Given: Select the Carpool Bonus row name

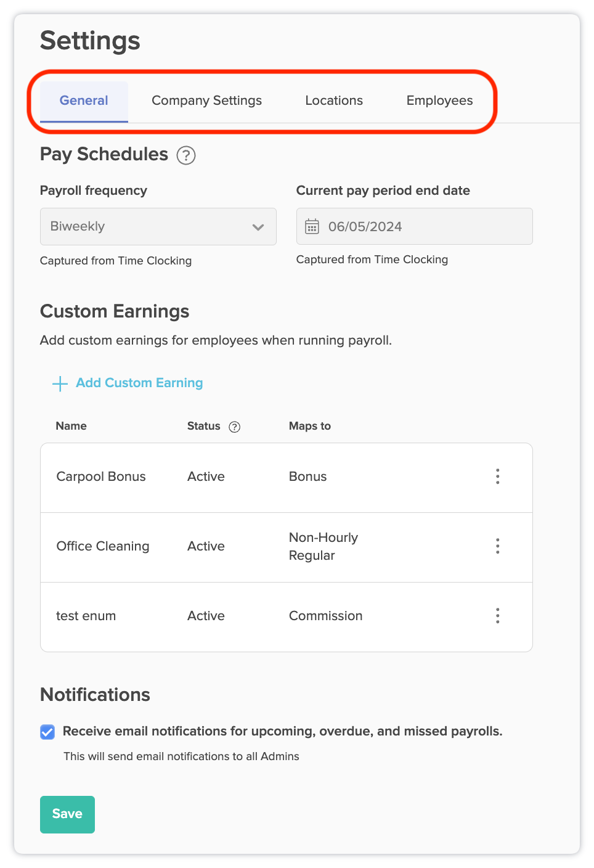Looking at the screenshot, I should 101,477.
